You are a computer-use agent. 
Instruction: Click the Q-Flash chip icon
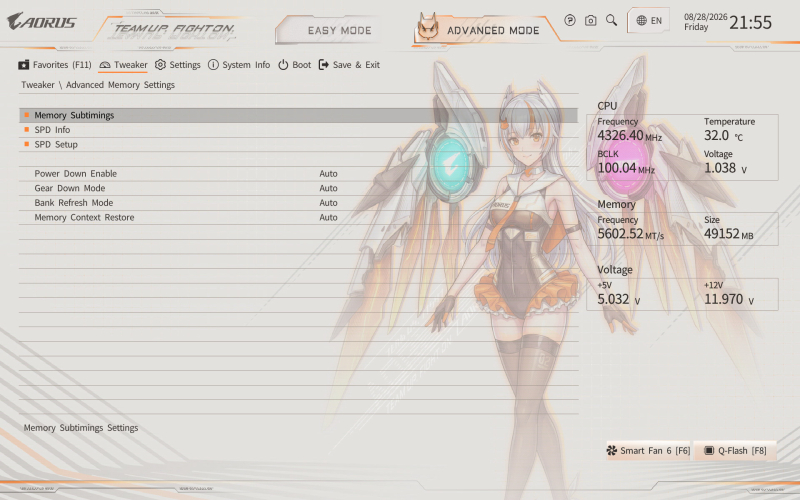[x=709, y=451]
